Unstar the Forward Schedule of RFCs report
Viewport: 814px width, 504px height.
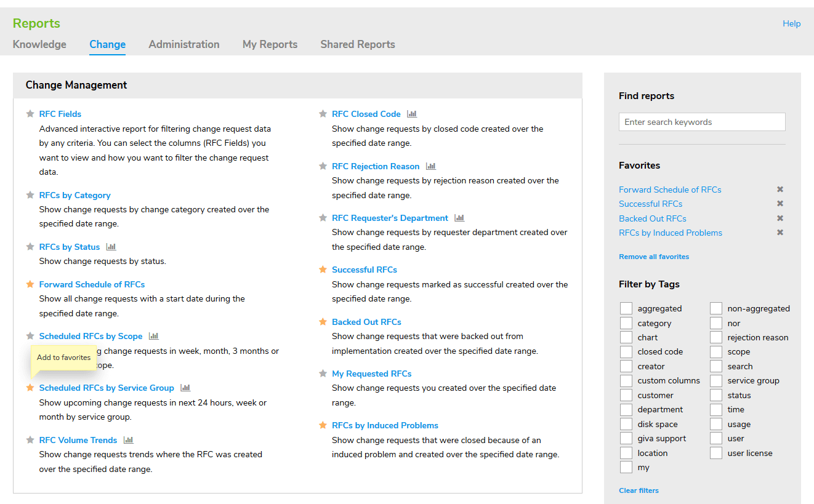click(x=30, y=284)
